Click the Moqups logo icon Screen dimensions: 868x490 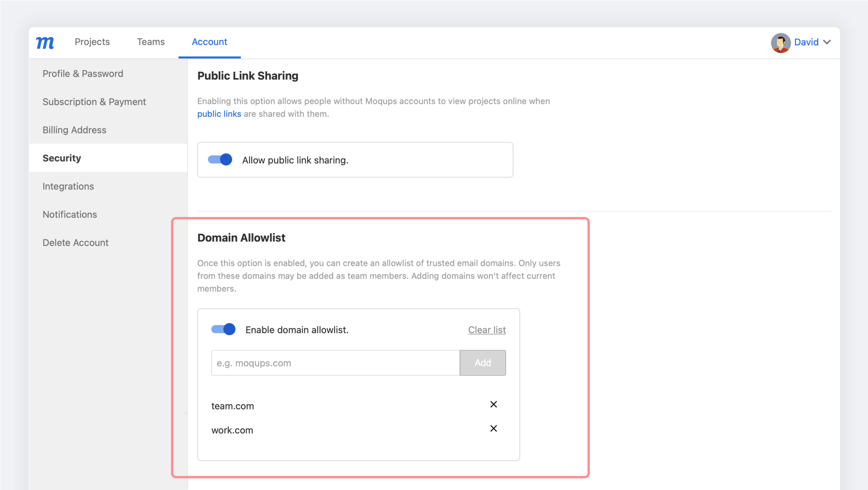(45, 42)
